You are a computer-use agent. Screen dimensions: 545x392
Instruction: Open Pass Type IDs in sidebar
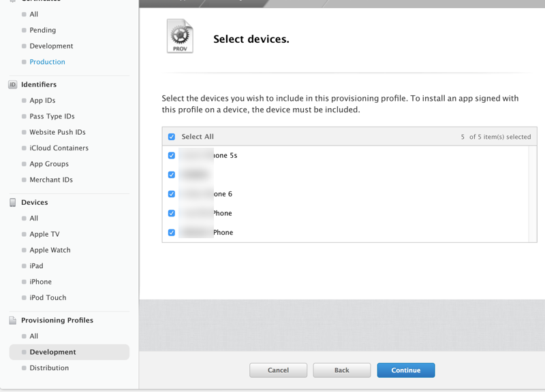point(52,116)
